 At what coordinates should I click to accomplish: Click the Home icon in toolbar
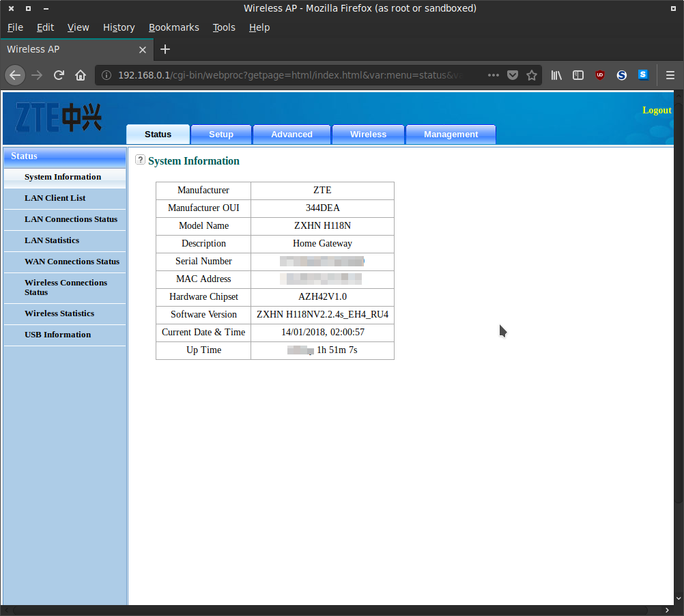(81, 75)
